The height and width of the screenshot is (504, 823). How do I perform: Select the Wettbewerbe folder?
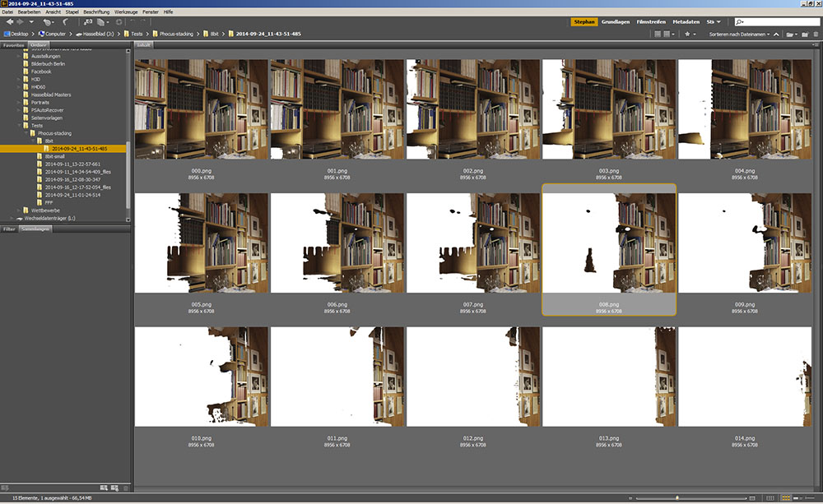point(45,210)
